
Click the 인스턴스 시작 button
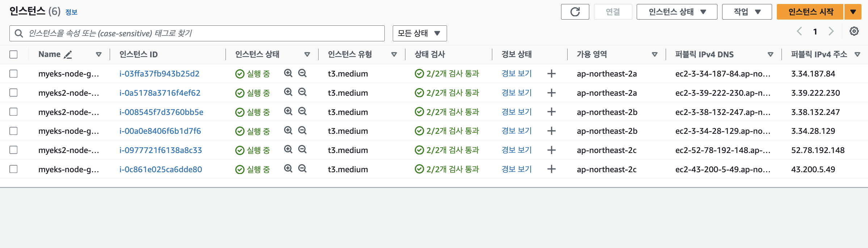tap(810, 12)
